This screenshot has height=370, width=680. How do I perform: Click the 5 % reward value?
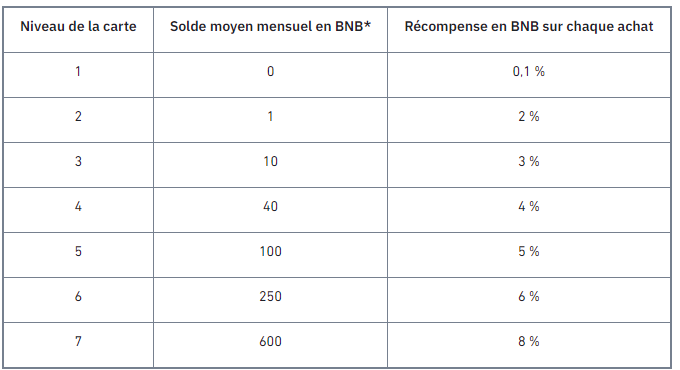[x=529, y=252]
